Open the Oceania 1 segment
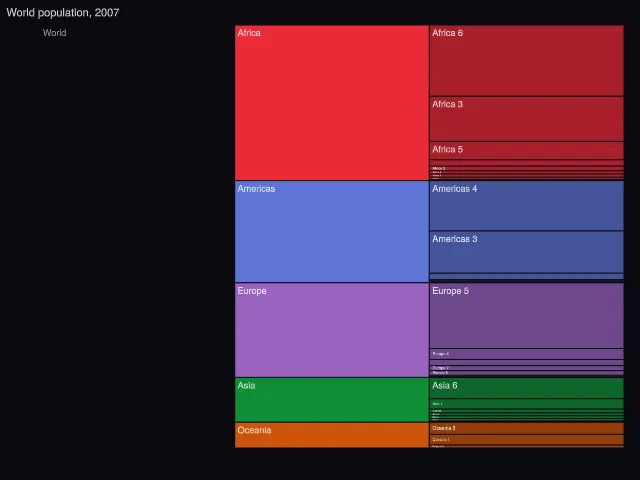This screenshot has height=480, width=640. [527, 440]
